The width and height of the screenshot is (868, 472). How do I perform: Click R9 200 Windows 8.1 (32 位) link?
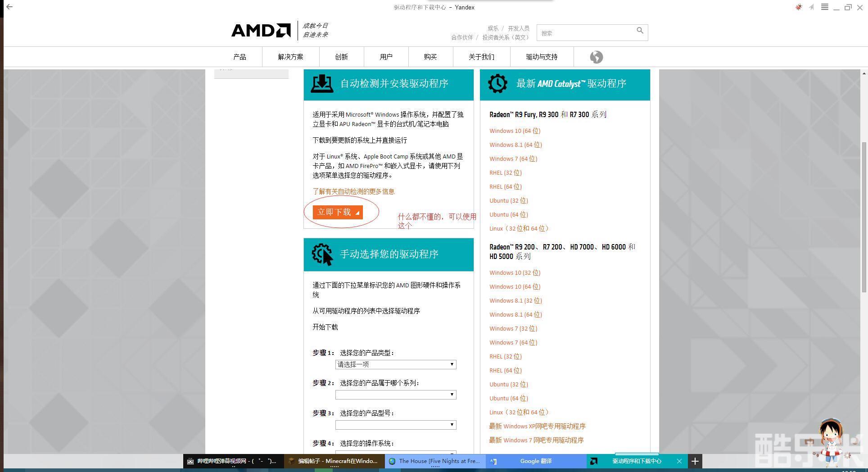coord(515,300)
